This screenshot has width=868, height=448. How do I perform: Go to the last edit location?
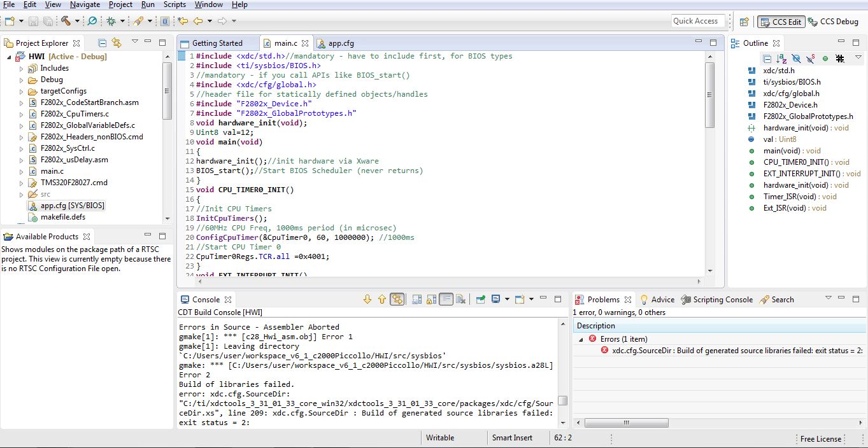183,21
